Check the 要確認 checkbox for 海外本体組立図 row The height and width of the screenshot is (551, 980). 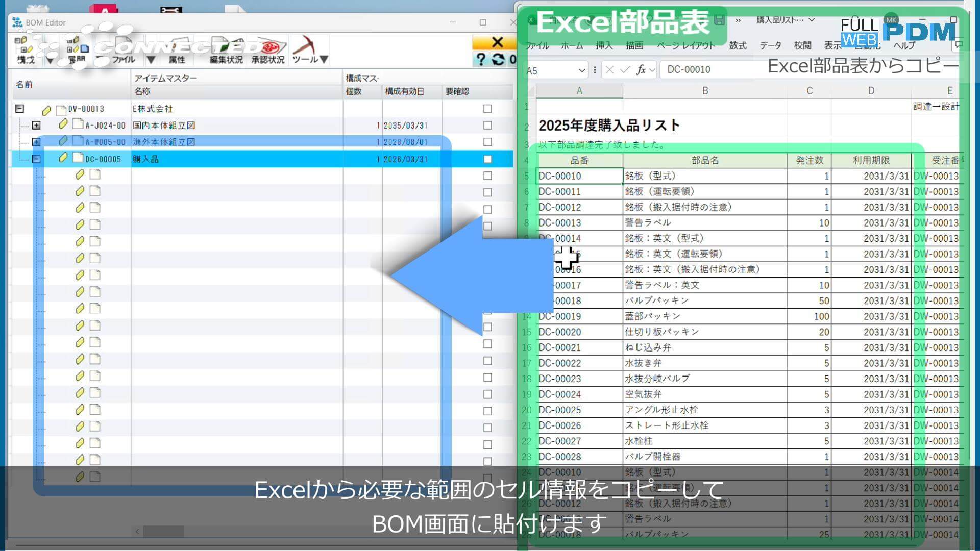487,142
